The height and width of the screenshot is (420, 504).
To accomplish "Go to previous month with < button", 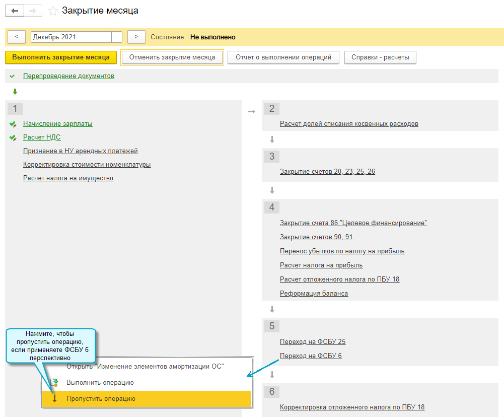I will (17, 37).
